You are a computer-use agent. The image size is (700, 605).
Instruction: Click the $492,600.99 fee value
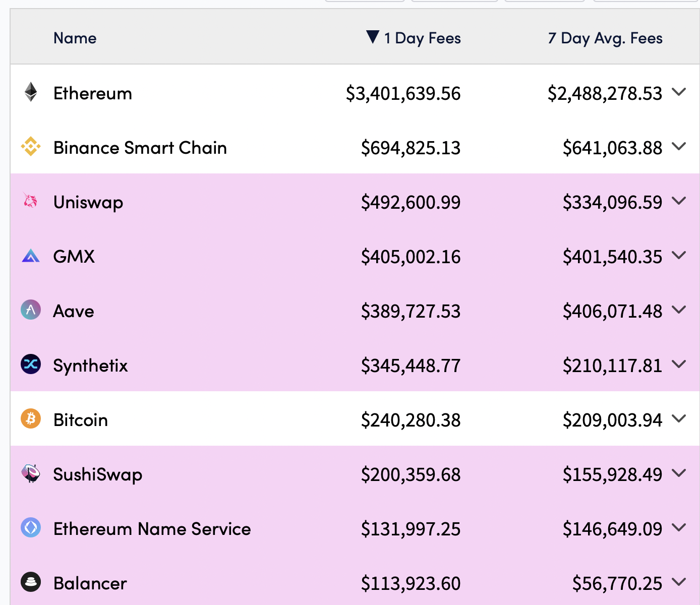click(411, 203)
